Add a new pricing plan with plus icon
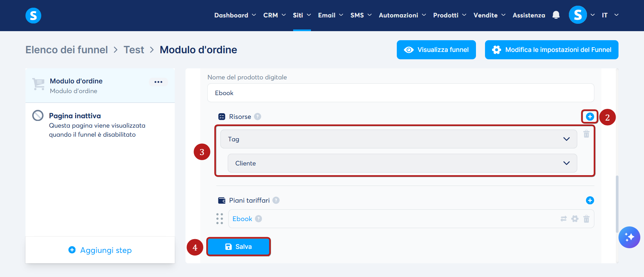Viewport: 644px width, 277px height. pyautogui.click(x=590, y=200)
